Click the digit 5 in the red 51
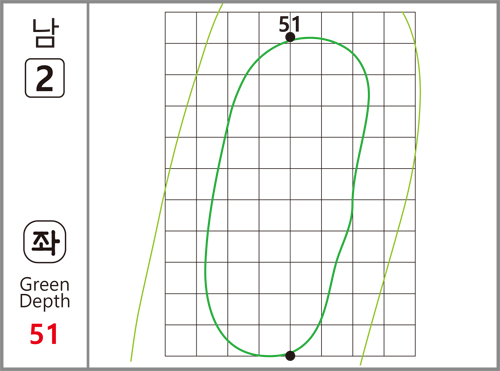500x371 pixels. 37,334
